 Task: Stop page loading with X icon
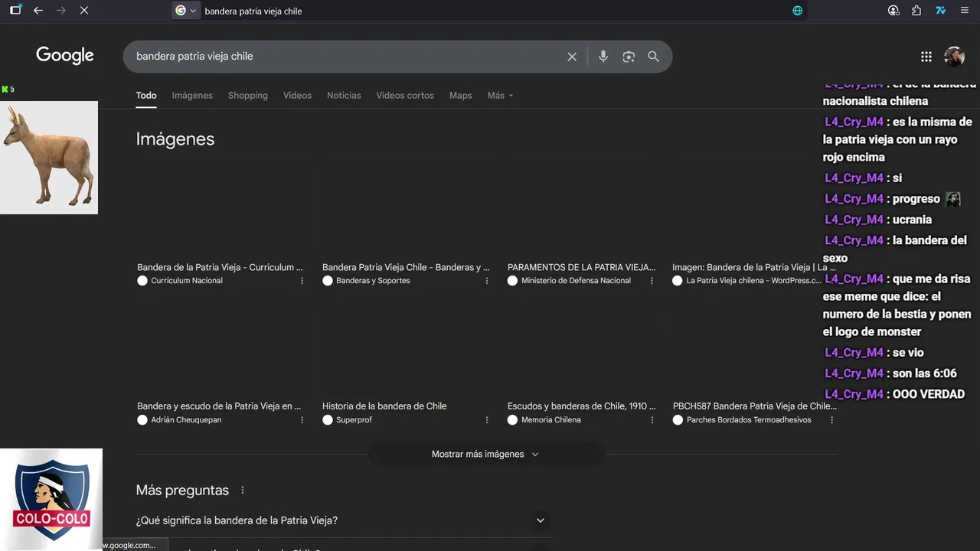[x=84, y=11]
